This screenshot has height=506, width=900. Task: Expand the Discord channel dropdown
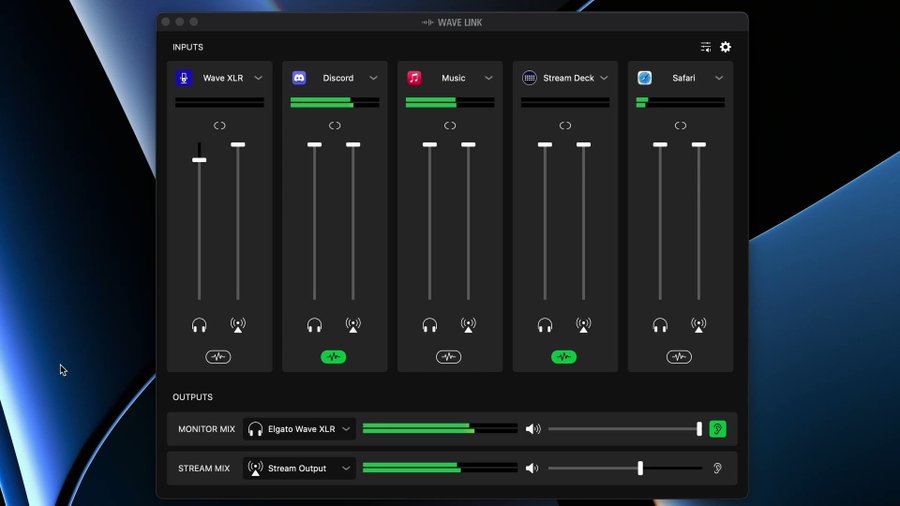(374, 78)
